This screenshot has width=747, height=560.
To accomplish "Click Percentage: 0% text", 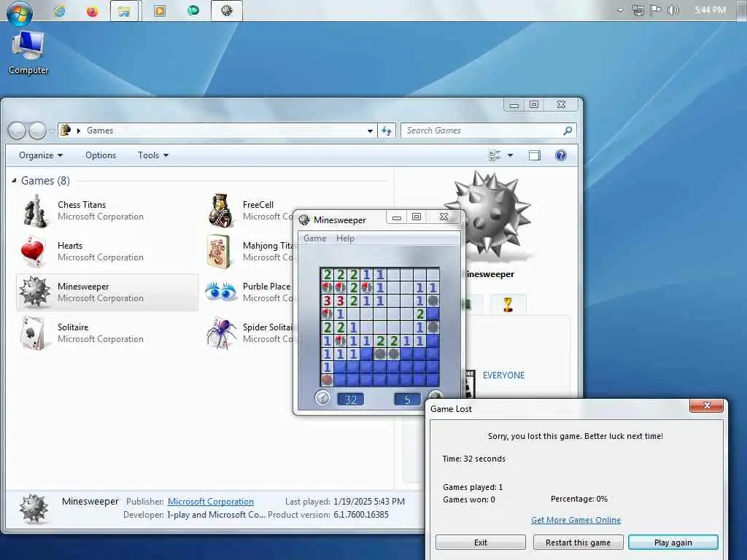I will point(579,499).
